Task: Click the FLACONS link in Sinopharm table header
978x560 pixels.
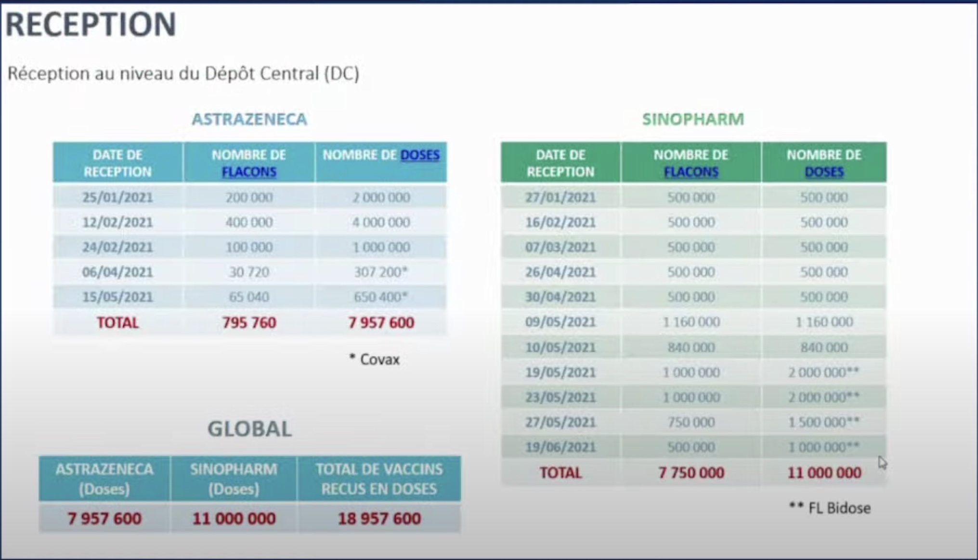Action: point(691,172)
